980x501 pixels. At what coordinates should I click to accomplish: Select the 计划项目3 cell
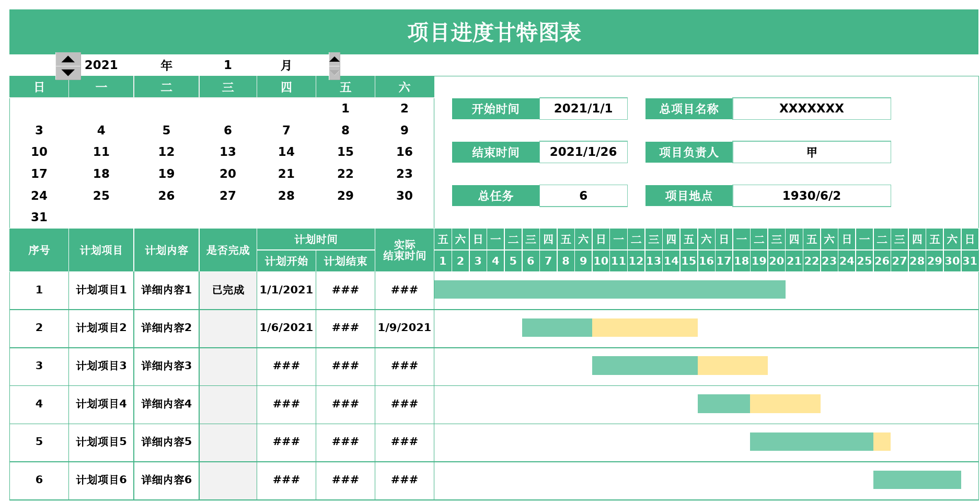pyautogui.click(x=101, y=366)
